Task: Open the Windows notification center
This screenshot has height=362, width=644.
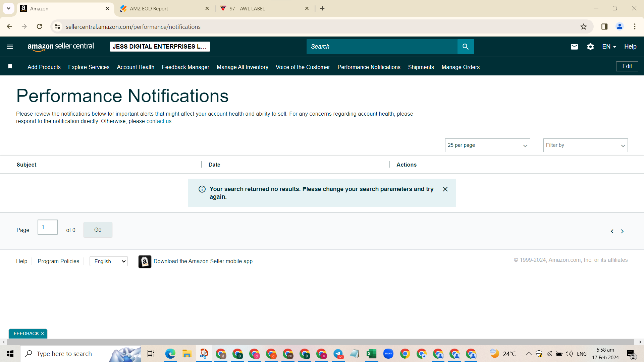Action: [x=631, y=354]
